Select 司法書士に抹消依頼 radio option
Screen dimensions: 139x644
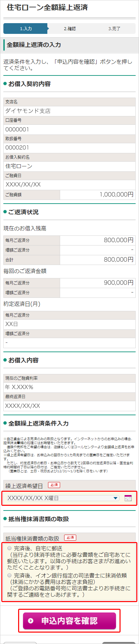(9, 575)
